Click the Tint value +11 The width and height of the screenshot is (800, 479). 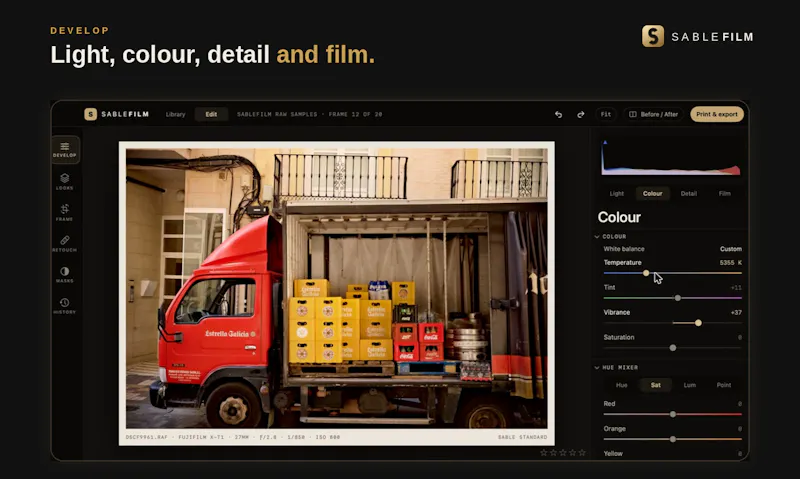(736, 288)
